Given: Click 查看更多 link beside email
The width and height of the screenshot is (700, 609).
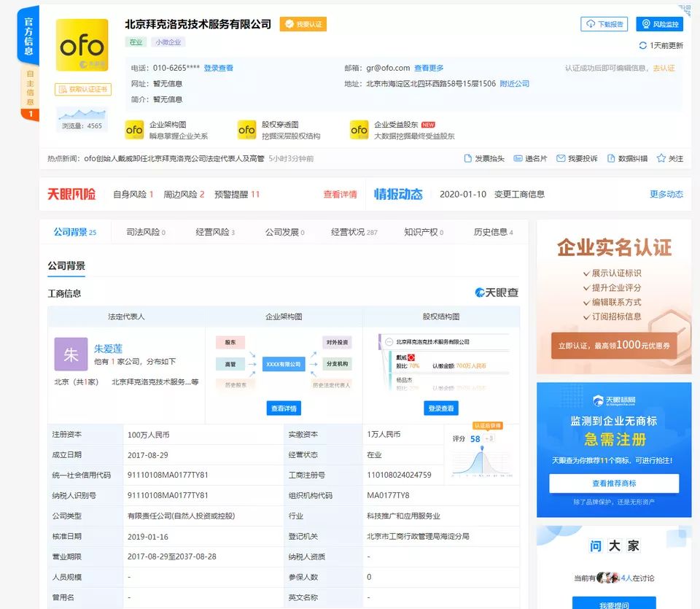Looking at the screenshot, I should (x=429, y=68).
